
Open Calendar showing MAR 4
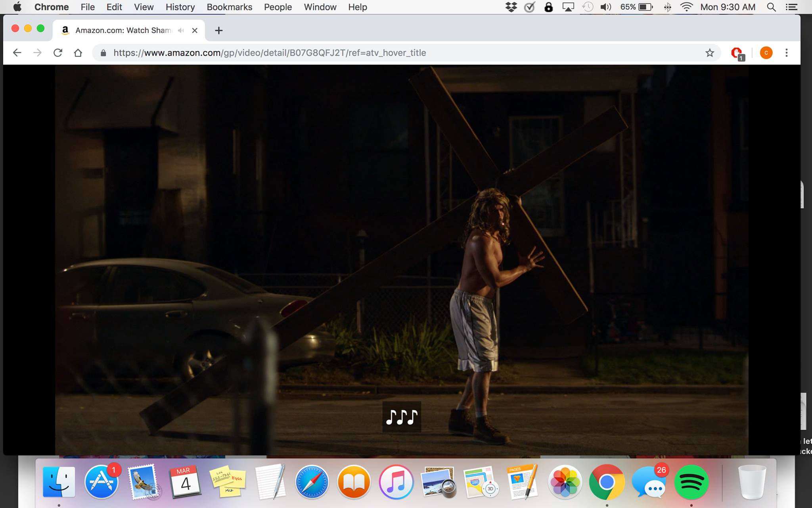tap(186, 482)
